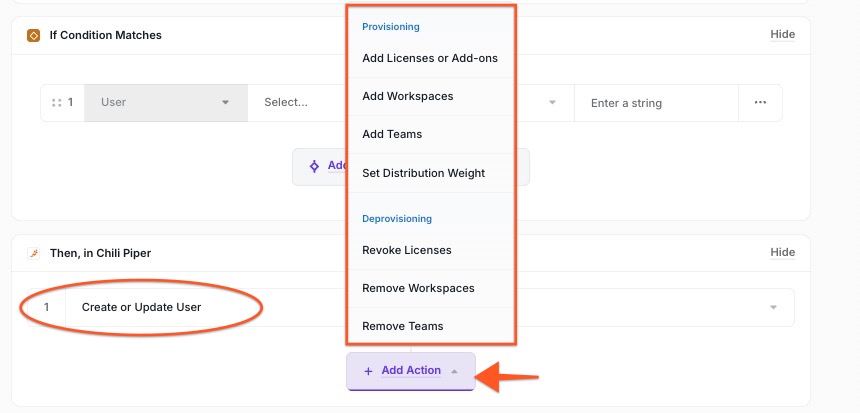Select Remove Workspaces from the menu
This screenshot has width=860, height=413.
point(418,288)
